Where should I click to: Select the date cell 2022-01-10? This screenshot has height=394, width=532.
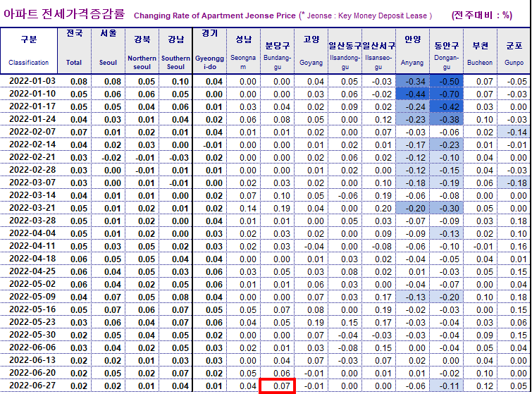(32, 94)
